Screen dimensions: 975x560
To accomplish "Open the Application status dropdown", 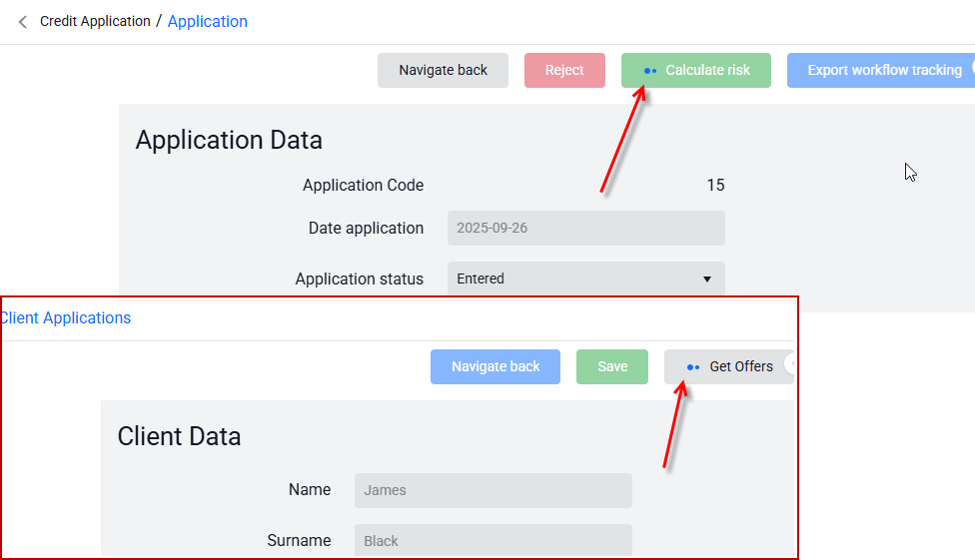I will [585, 279].
